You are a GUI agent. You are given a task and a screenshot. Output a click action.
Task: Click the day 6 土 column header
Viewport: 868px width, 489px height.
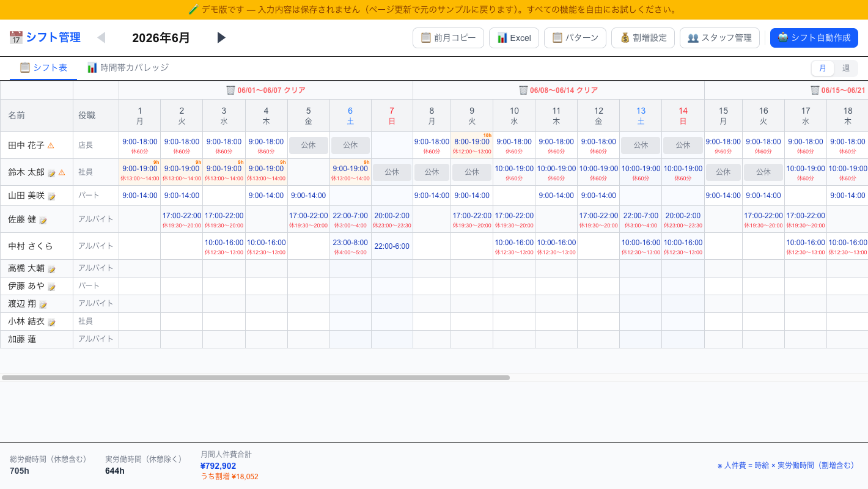pos(350,116)
